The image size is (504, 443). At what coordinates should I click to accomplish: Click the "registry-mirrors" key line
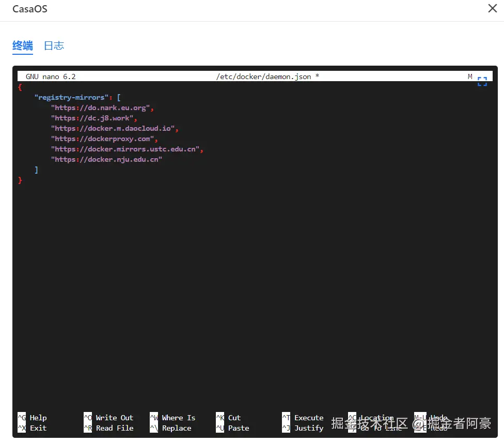[x=77, y=98]
